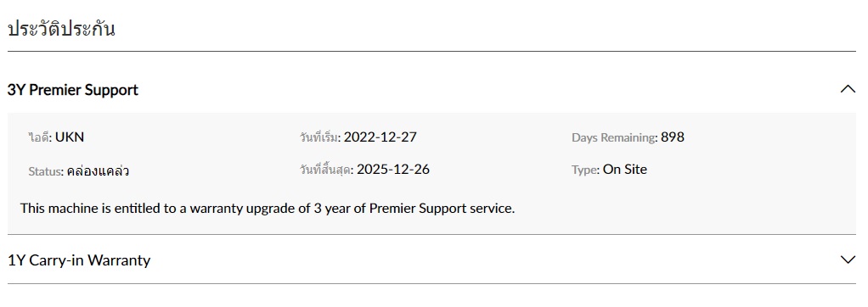Viewport: 868px width, 307px height.
Task: Select the start date 2022-12-27
Action: pyautogui.click(x=380, y=137)
